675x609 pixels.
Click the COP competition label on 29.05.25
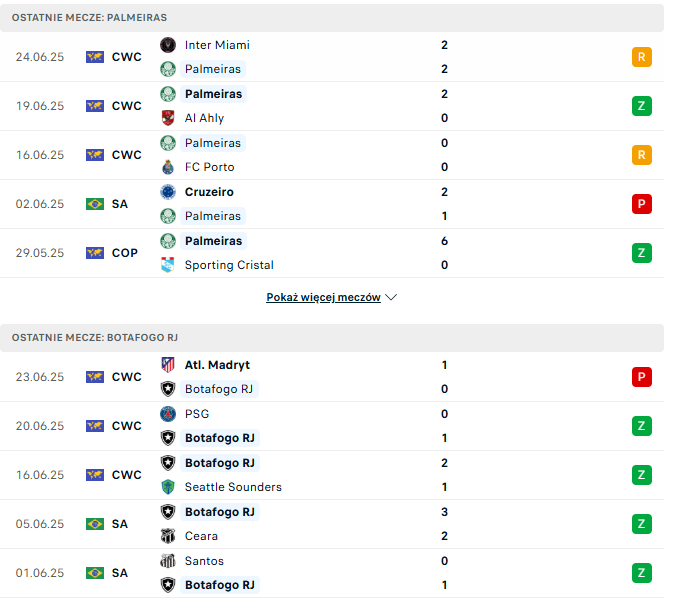pos(125,253)
